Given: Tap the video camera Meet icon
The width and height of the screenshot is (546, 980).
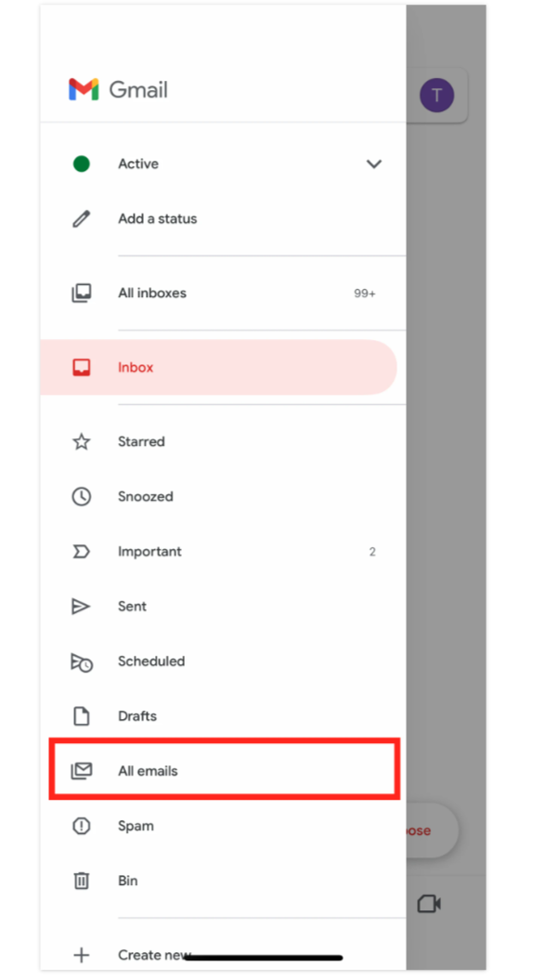Looking at the screenshot, I should [429, 904].
